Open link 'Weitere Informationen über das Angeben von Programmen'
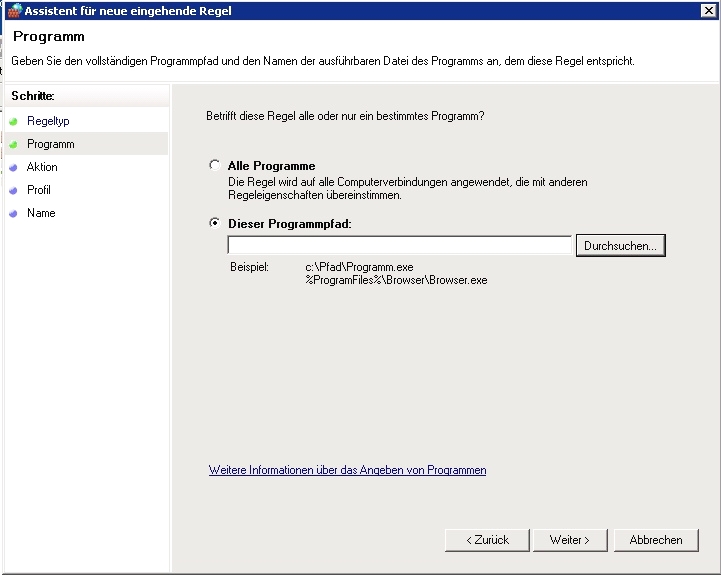 (347, 470)
